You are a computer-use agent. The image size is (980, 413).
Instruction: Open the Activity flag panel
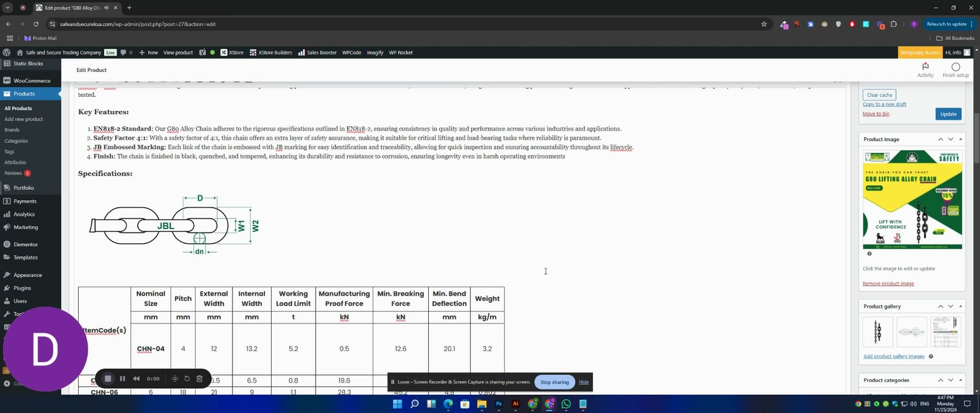pos(925,70)
